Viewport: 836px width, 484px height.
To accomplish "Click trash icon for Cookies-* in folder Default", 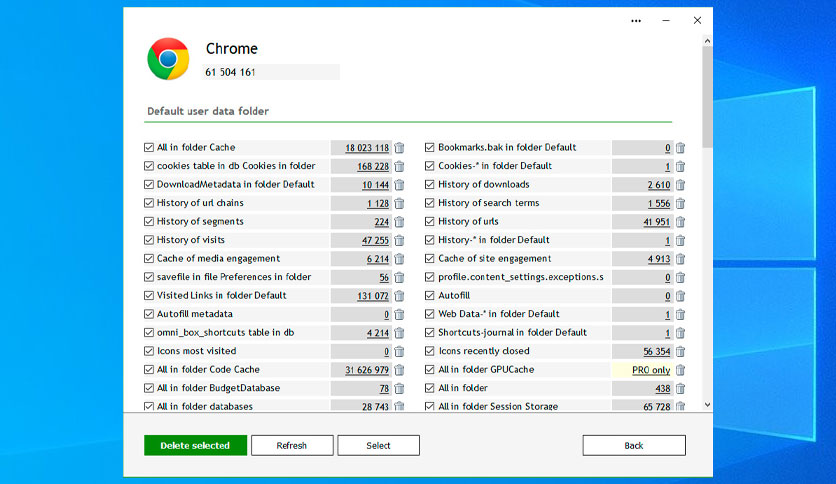I will [680, 166].
